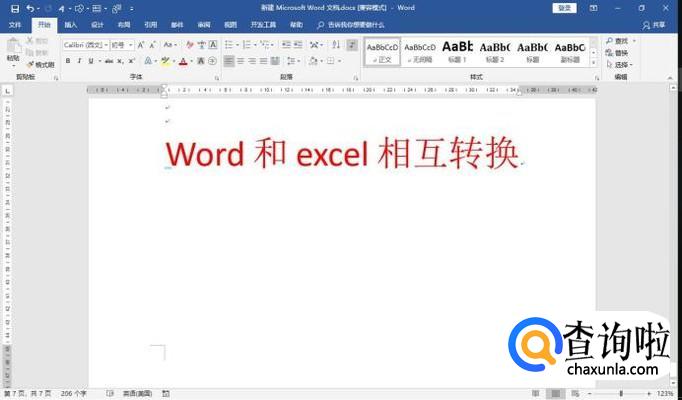Save the document with the floppy icon
This screenshot has width=682, height=400.
[x=15, y=8]
